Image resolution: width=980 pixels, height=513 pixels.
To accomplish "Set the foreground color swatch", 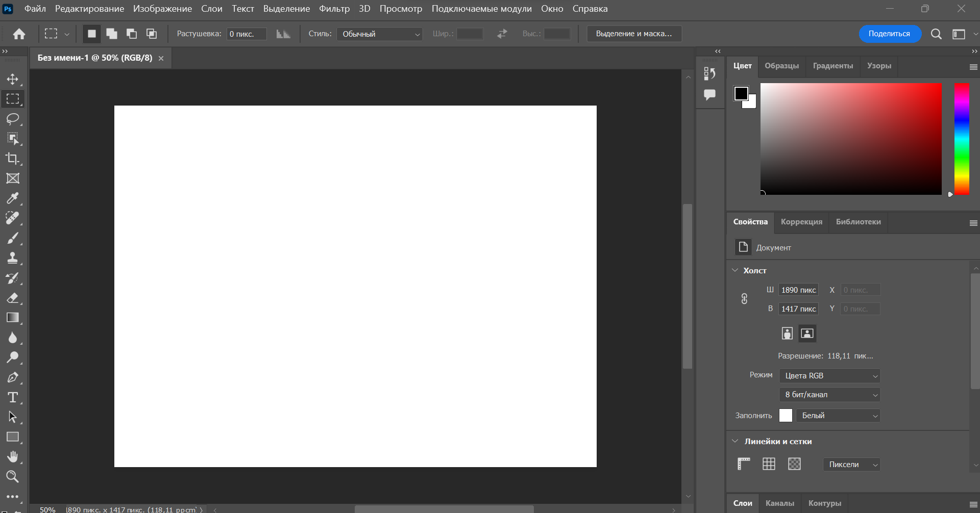I will pos(742,92).
